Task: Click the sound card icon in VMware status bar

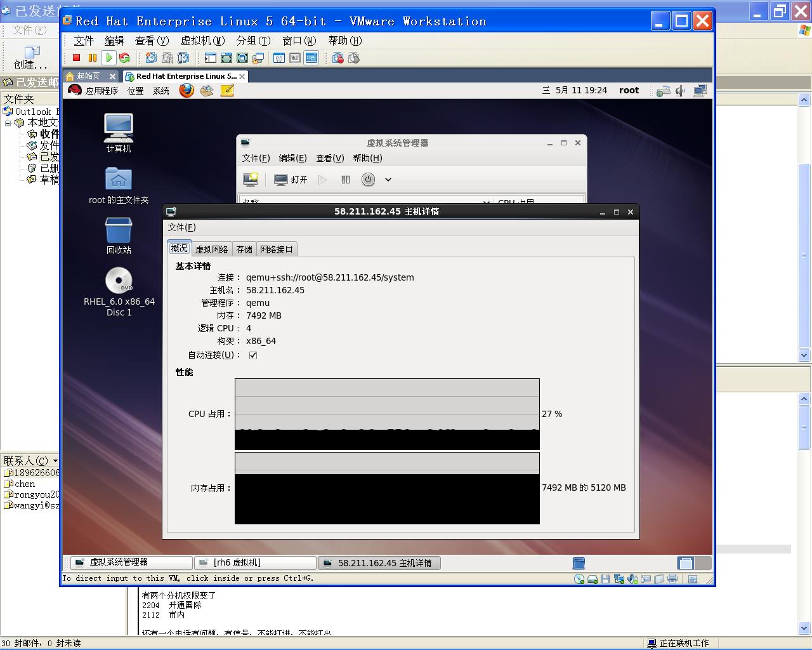Action: tap(632, 579)
